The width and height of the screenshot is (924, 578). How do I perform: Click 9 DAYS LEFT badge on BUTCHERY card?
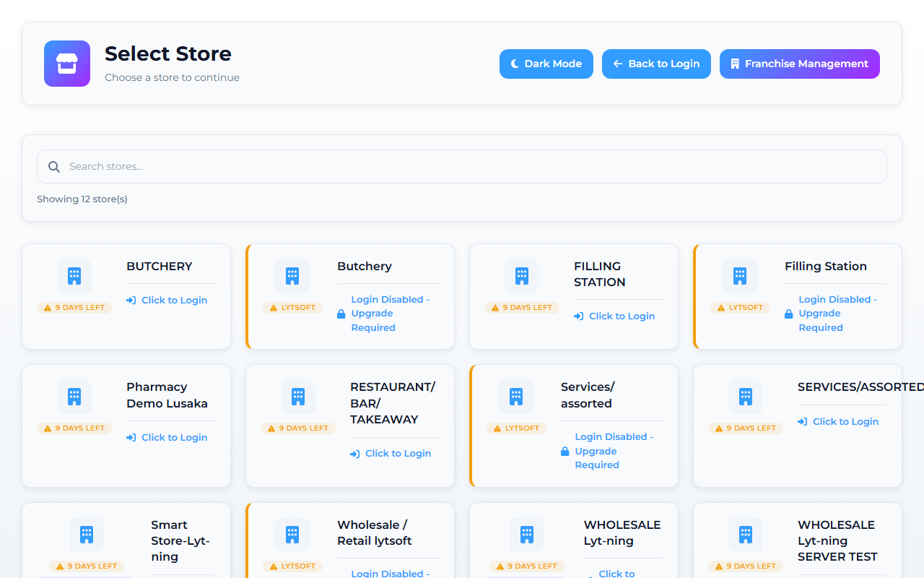[74, 308]
